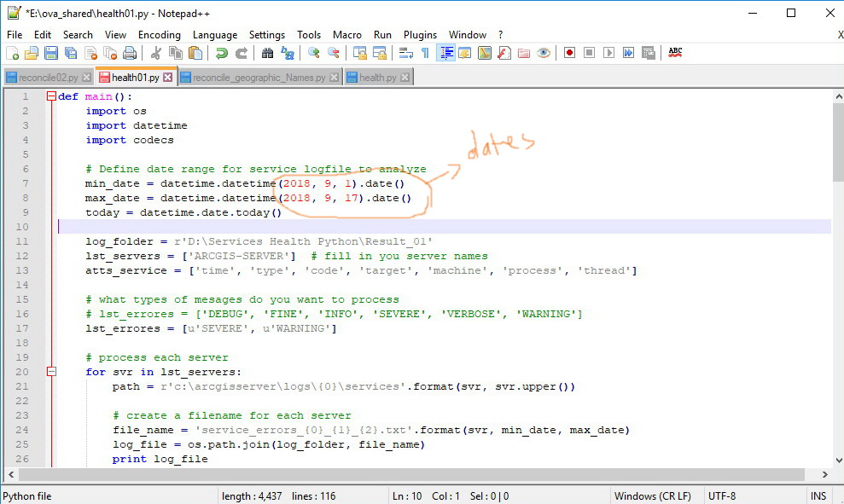The height and width of the screenshot is (504, 844).
Task: Click the Close All toolbar icon
Action: (x=110, y=53)
